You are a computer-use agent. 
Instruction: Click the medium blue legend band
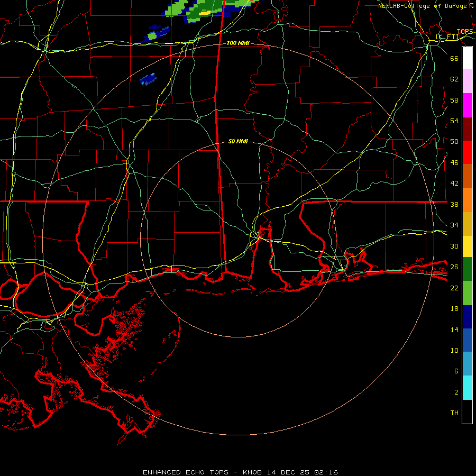pos(467,340)
